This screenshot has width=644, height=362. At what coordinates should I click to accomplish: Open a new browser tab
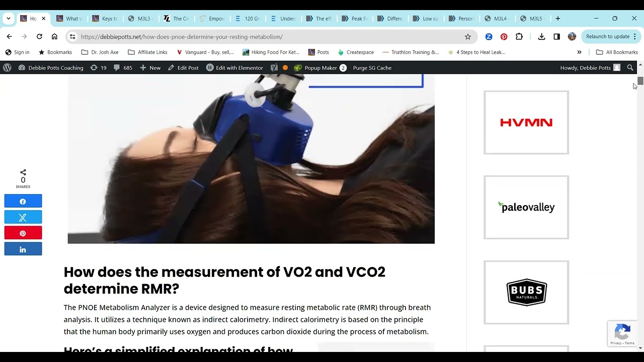[x=558, y=19]
